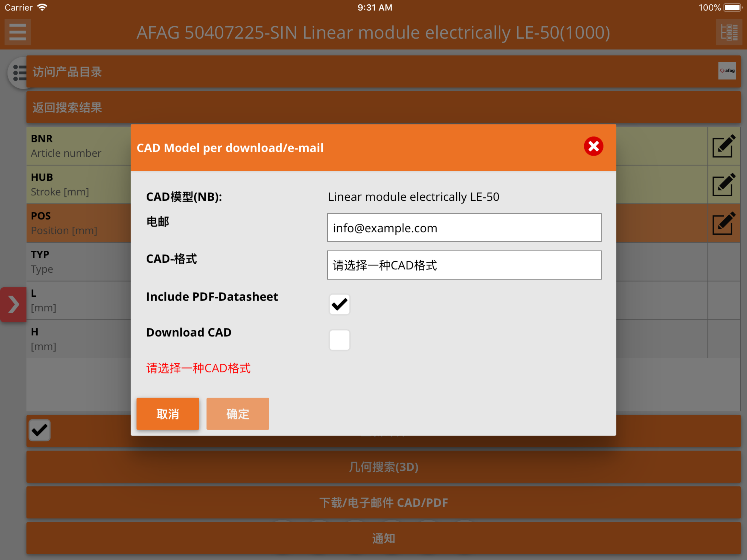Screen dimensions: 747x560
Task: Tap the HUB Stroke [mm] label
Action: click(60, 185)
